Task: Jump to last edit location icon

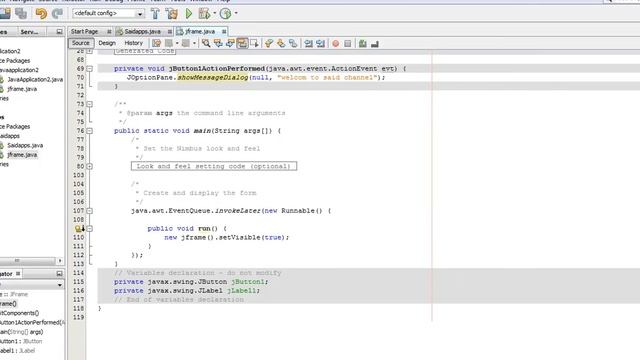Action: click(156, 43)
